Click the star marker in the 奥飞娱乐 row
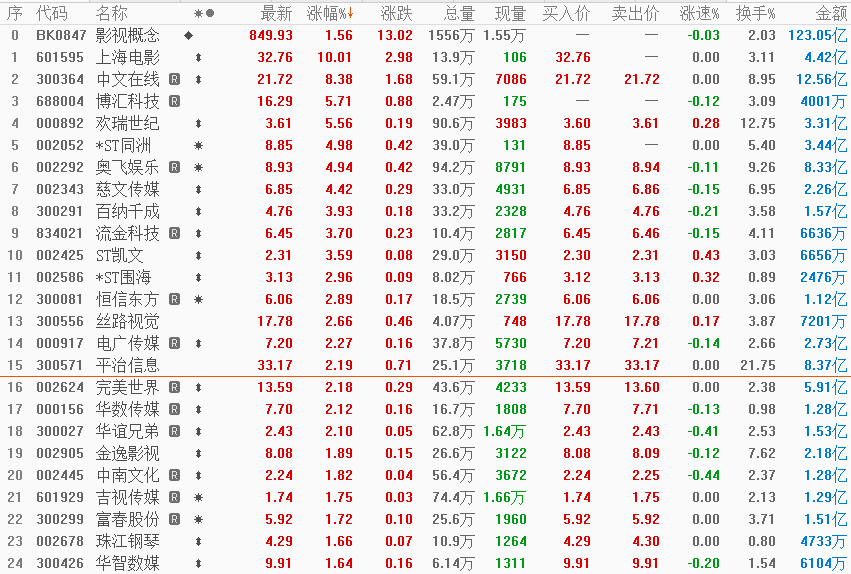The image size is (851, 574). (198, 167)
